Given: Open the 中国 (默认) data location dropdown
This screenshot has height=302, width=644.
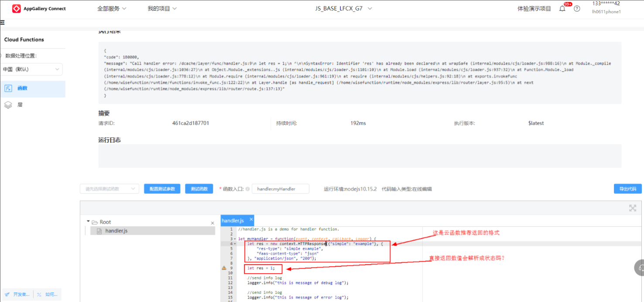Looking at the screenshot, I should pyautogui.click(x=31, y=69).
